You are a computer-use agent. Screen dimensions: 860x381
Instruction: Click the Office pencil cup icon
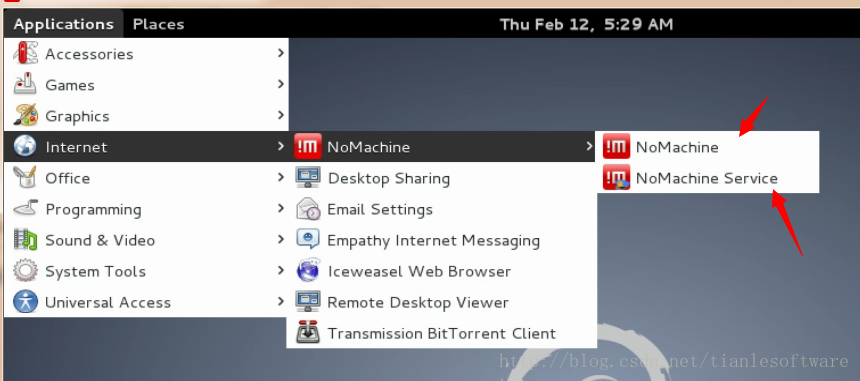tap(25, 178)
